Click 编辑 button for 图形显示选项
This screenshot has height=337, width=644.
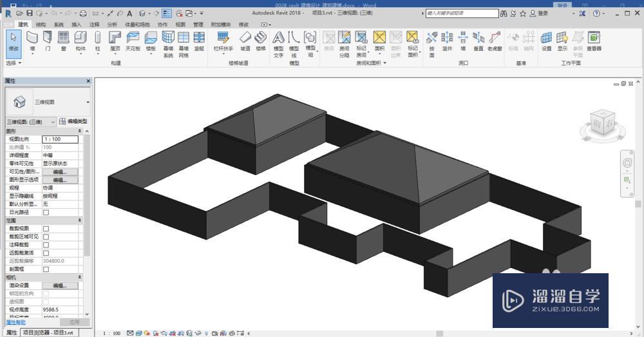tap(60, 180)
